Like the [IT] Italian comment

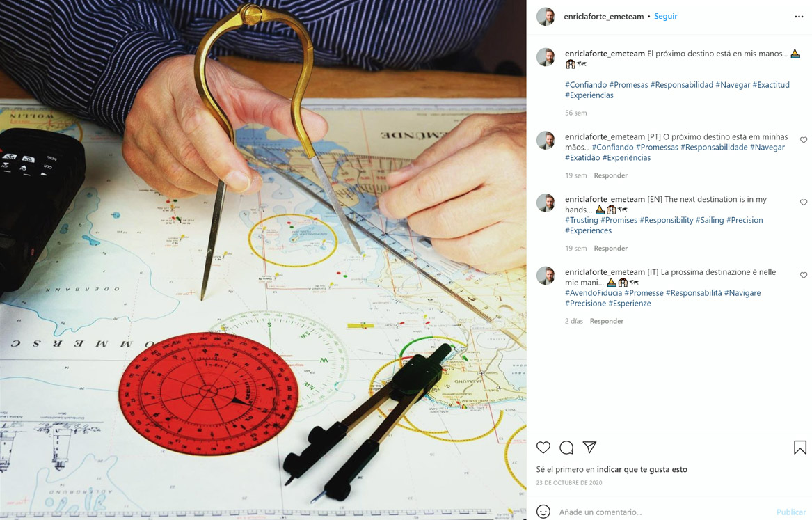pos(804,276)
